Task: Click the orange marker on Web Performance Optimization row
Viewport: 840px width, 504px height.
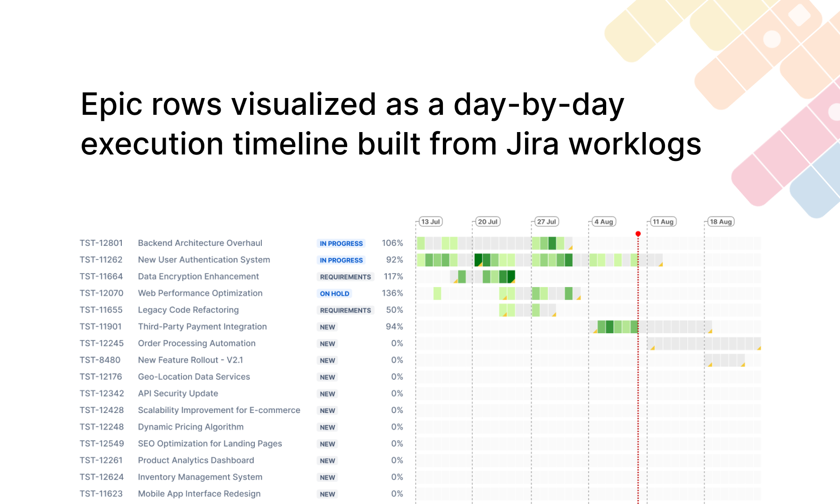Action: click(x=579, y=297)
